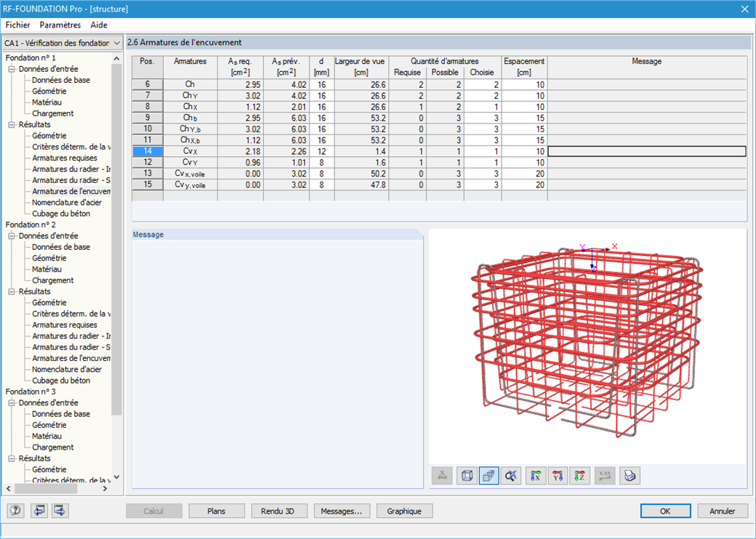
Task: Go to the next table window
Action: (x=60, y=511)
